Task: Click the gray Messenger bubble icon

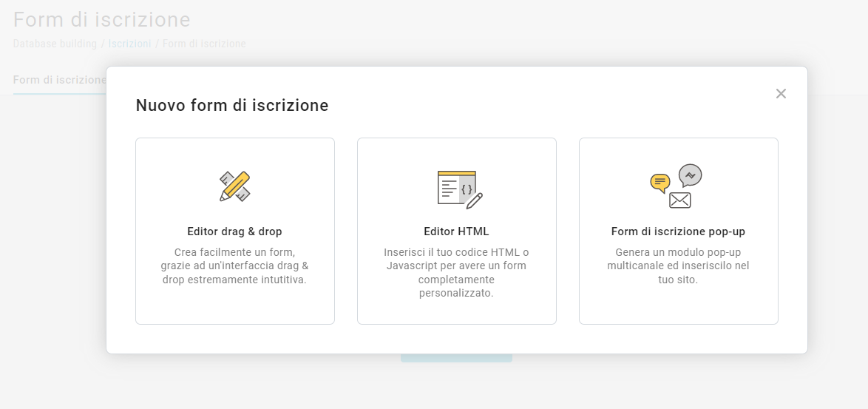Action: pos(691,175)
